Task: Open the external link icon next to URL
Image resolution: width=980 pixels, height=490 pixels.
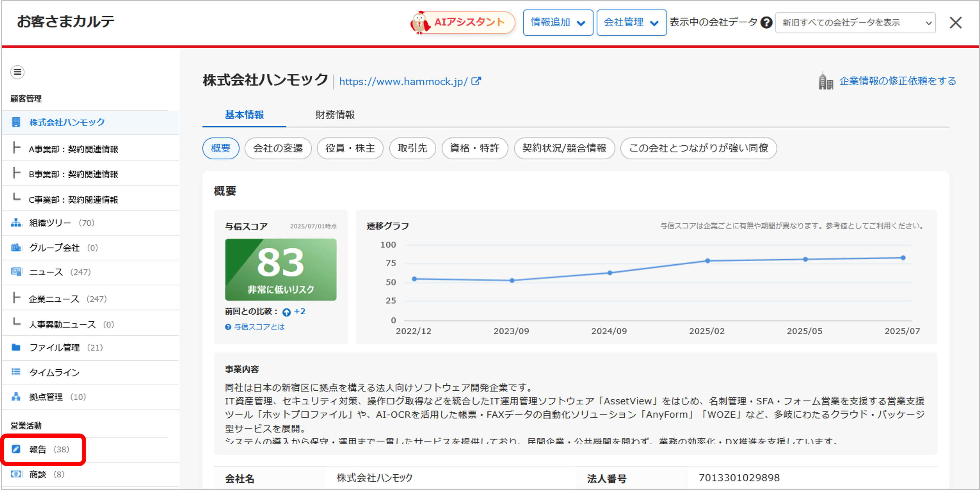Action: coord(476,81)
